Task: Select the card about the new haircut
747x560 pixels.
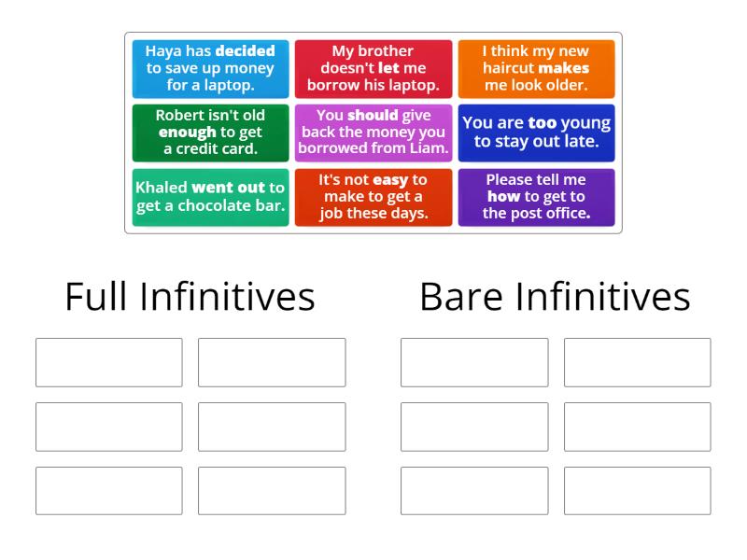Action: click(x=537, y=68)
